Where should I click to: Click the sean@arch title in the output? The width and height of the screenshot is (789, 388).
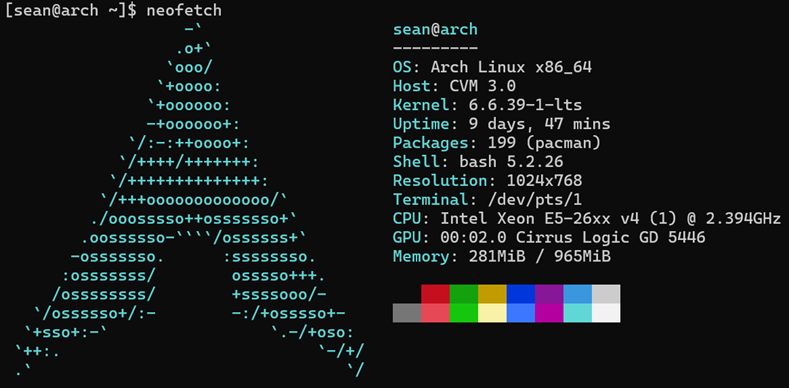point(435,29)
